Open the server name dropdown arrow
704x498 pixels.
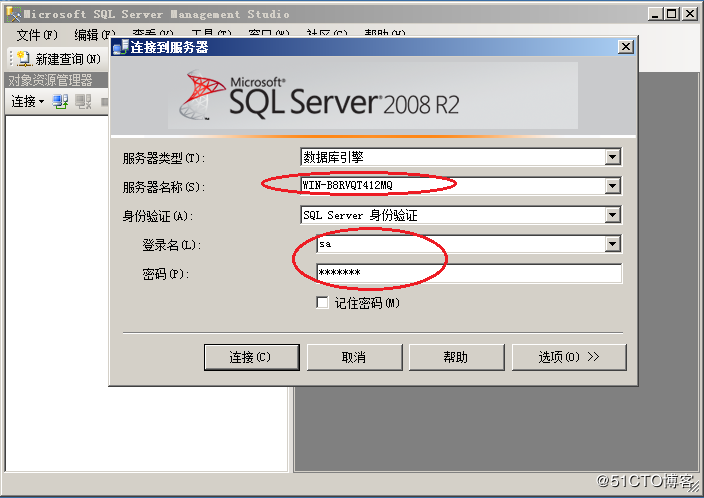[x=612, y=185]
